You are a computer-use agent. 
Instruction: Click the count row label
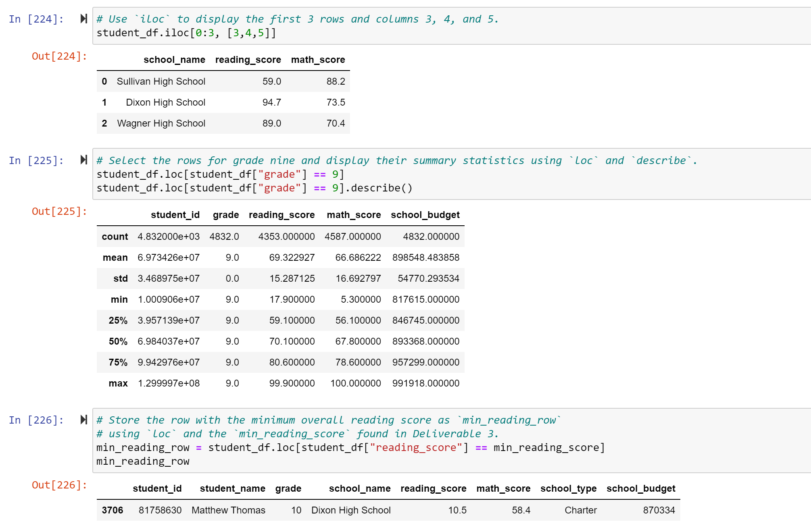click(x=115, y=237)
